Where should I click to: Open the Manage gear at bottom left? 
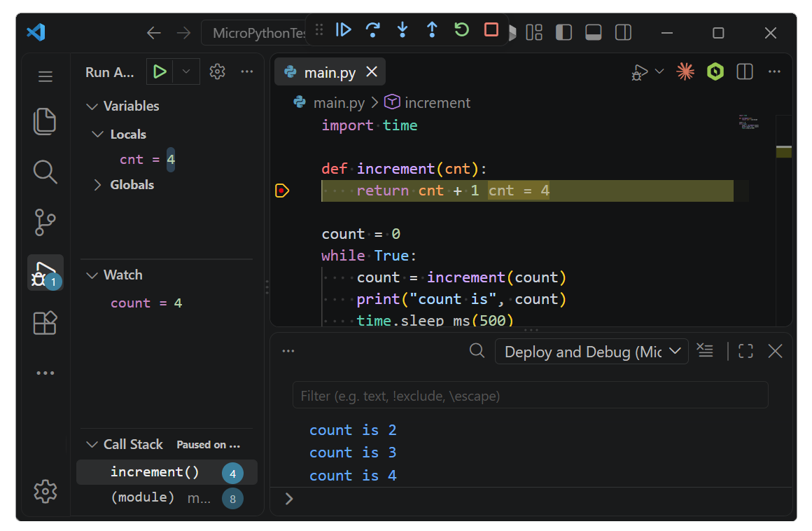45,491
